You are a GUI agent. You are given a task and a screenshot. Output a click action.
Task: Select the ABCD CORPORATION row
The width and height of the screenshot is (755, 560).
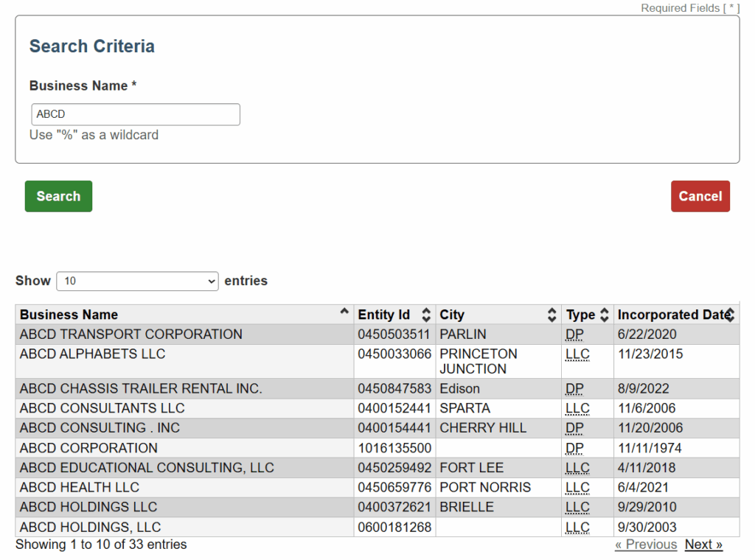click(88, 448)
